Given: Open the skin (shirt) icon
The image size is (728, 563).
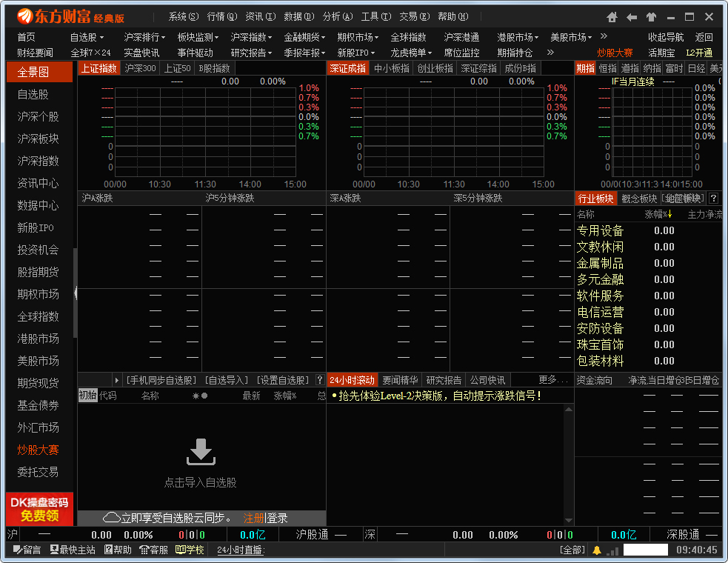Looking at the screenshot, I should point(651,17).
